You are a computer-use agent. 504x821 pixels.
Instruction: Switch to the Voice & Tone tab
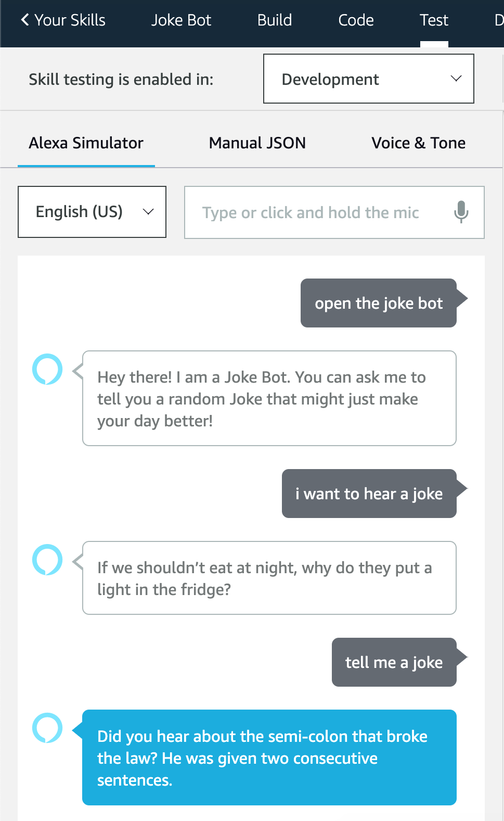click(418, 143)
